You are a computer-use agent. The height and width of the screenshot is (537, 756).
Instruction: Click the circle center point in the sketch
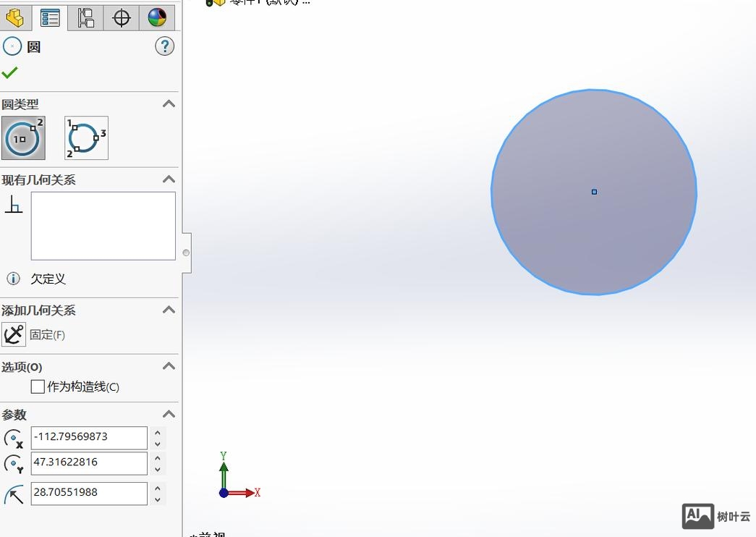point(594,192)
